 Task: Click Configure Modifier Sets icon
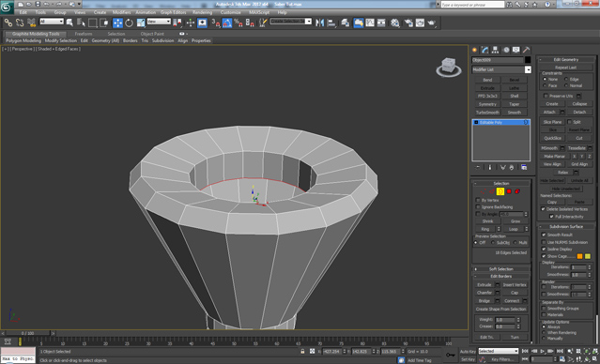[x=524, y=168]
